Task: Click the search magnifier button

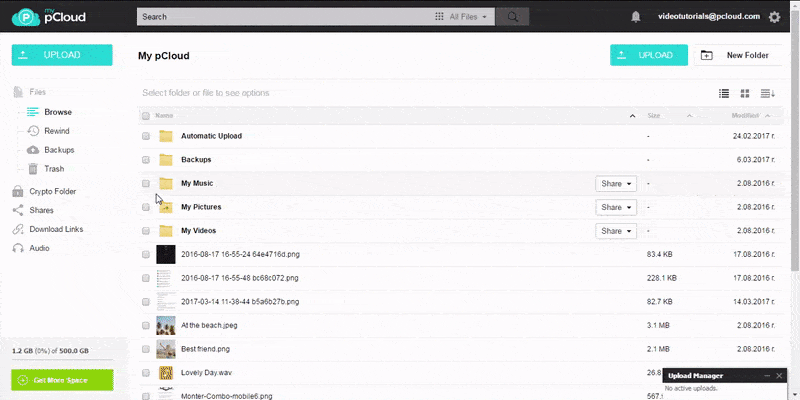Action: click(x=513, y=17)
